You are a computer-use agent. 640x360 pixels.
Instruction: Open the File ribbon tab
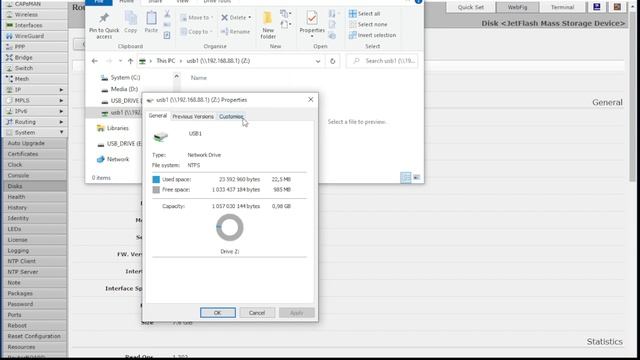click(99, 2)
